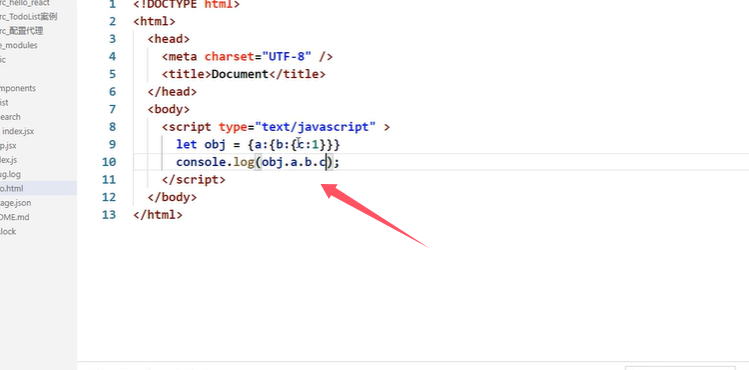749x370 pixels.
Task: Click the "UTF-8" charset value
Action: click(x=287, y=56)
